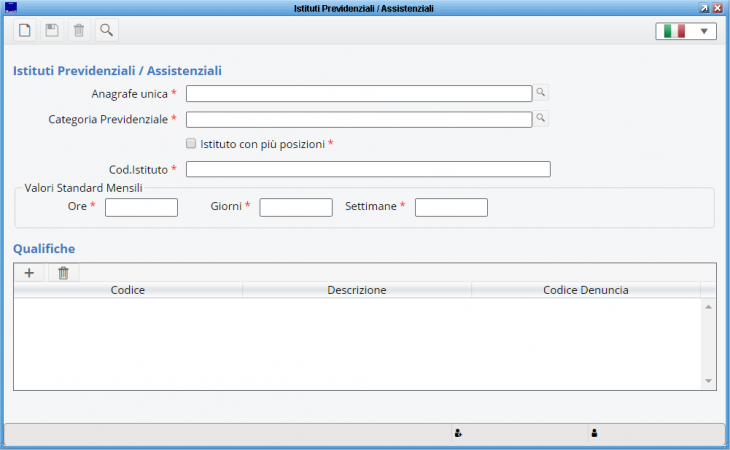The image size is (730, 450).
Task: Click the Anagrafe unica lookup magnifier
Action: (x=541, y=93)
